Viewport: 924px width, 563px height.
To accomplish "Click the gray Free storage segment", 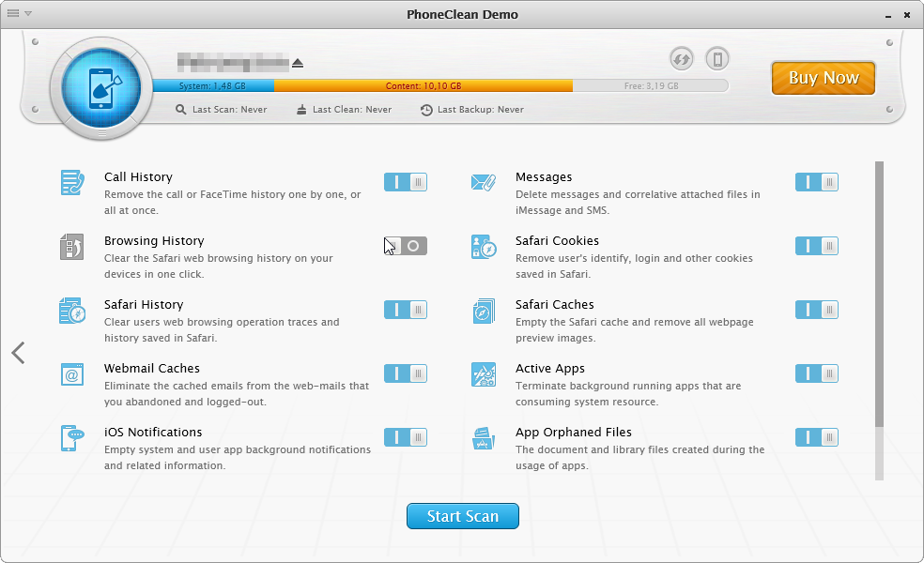I will point(651,86).
